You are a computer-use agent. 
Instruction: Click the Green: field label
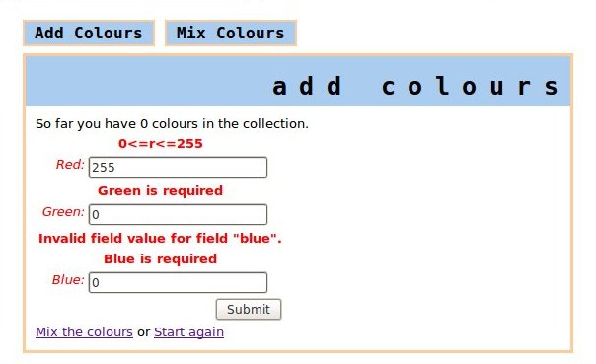[63, 212]
